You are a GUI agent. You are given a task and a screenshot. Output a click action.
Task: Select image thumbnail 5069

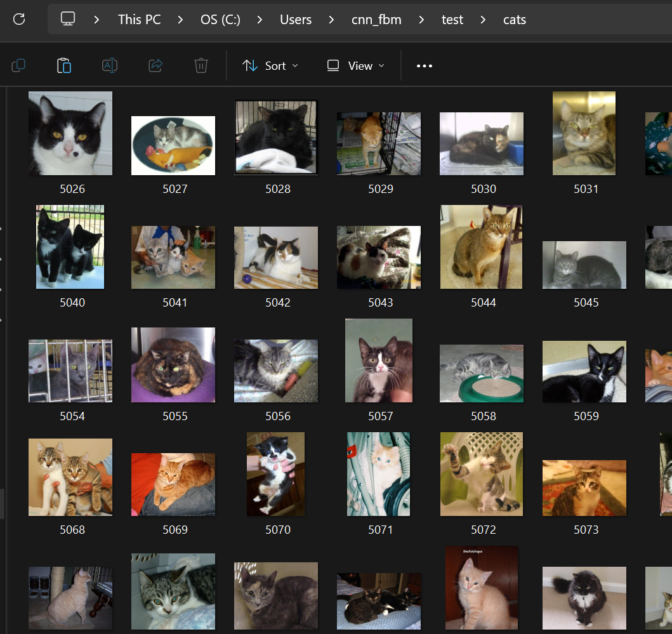[x=173, y=484]
